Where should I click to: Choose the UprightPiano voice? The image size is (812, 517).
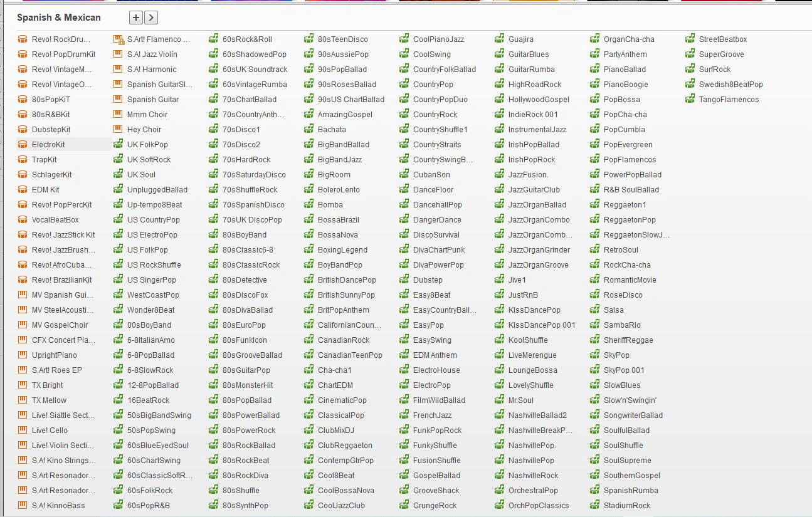(55, 355)
